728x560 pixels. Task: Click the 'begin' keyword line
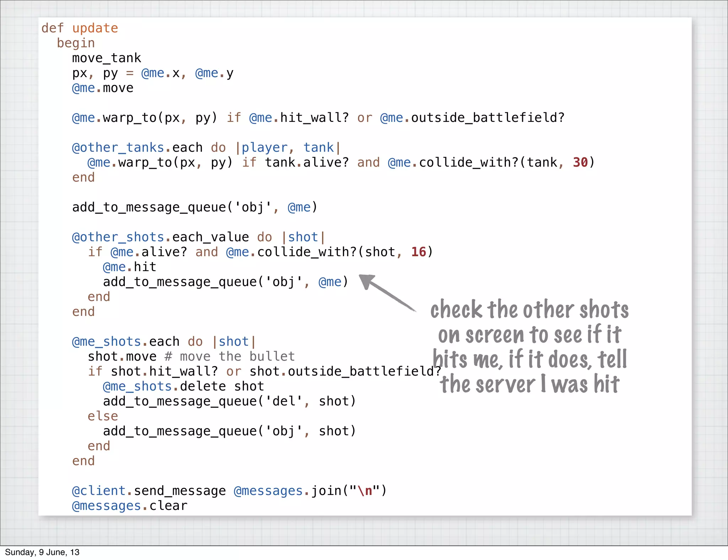click(76, 43)
